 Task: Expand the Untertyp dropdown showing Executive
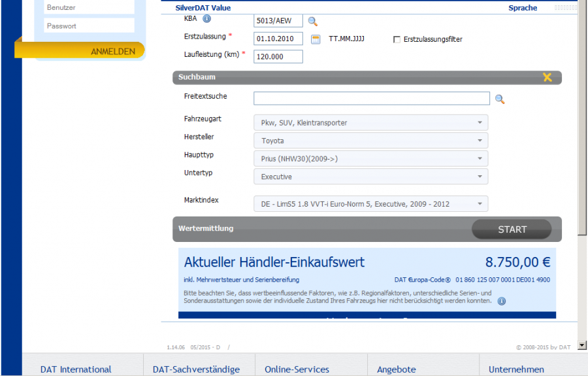click(x=370, y=177)
